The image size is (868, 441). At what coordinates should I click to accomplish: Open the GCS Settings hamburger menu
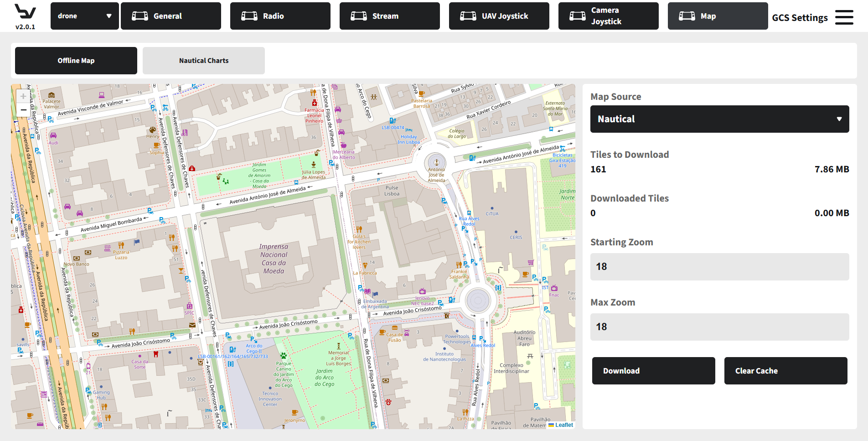point(844,17)
